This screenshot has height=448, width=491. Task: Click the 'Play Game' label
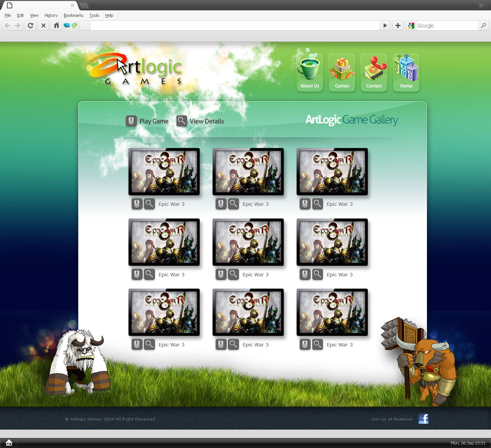click(154, 121)
